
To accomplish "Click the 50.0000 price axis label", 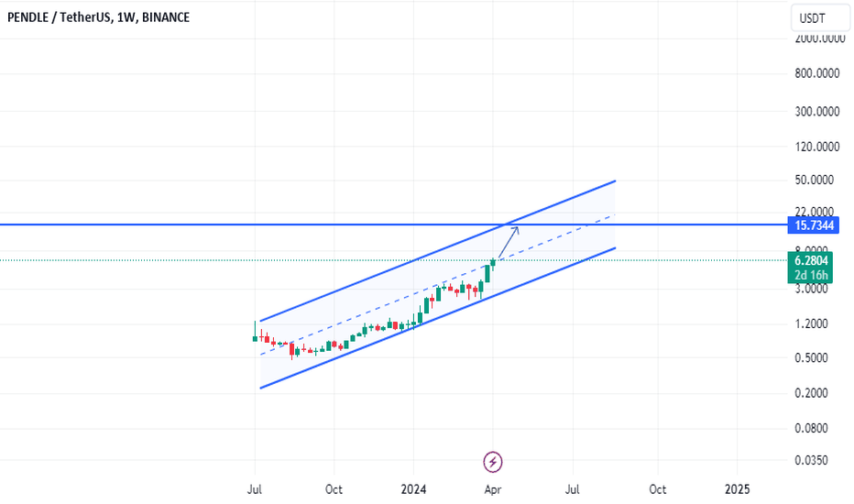I will click(x=815, y=180).
